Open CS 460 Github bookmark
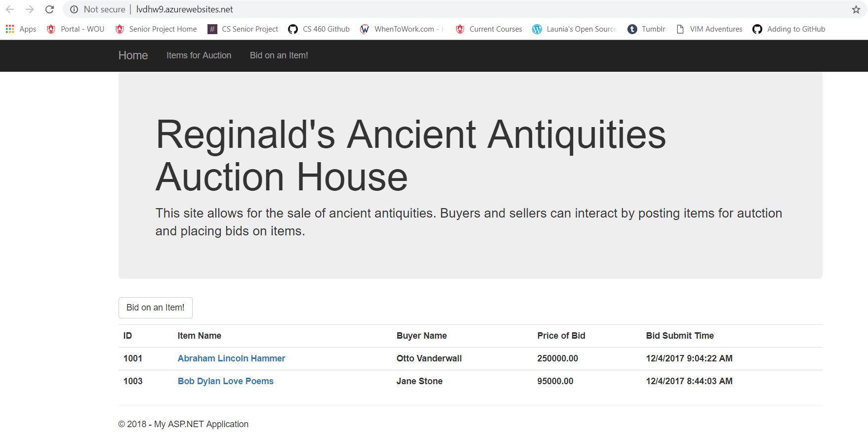The image size is (868, 442). click(319, 29)
